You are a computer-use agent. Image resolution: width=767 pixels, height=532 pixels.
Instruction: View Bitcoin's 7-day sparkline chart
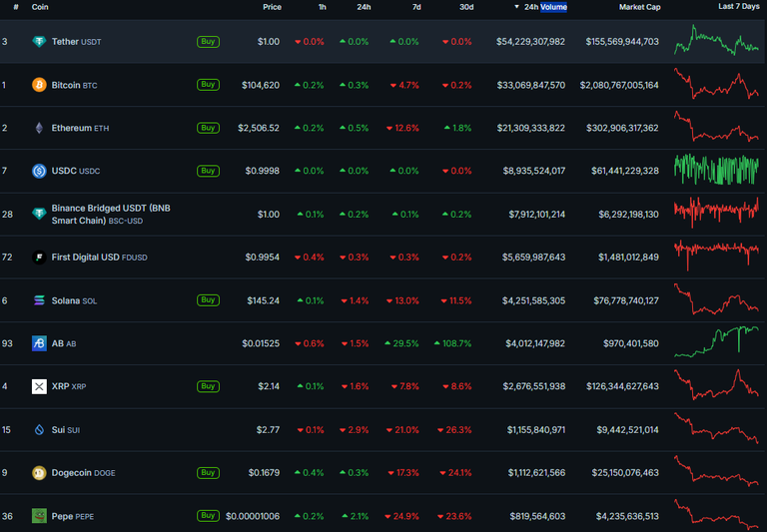coord(716,84)
